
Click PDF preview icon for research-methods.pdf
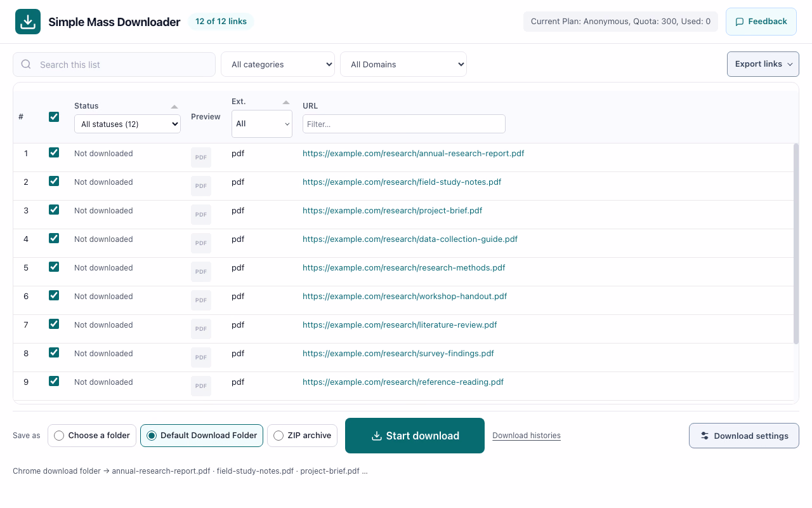[x=201, y=272]
